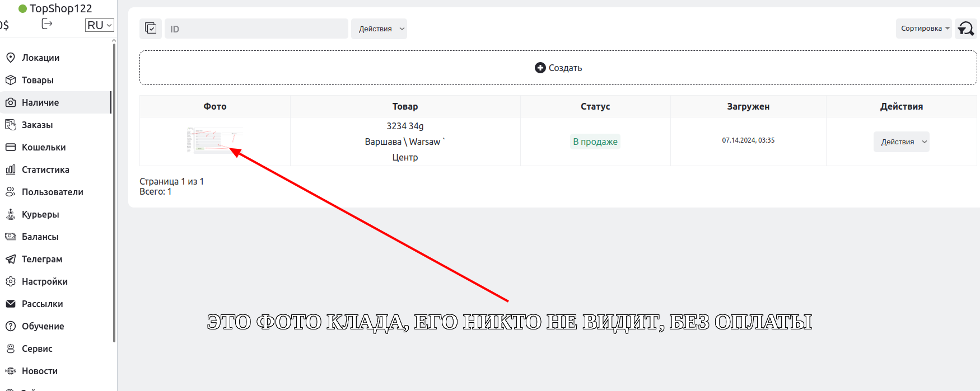Click the В продаже status badge
The height and width of the screenshot is (391, 980).
pyautogui.click(x=595, y=142)
